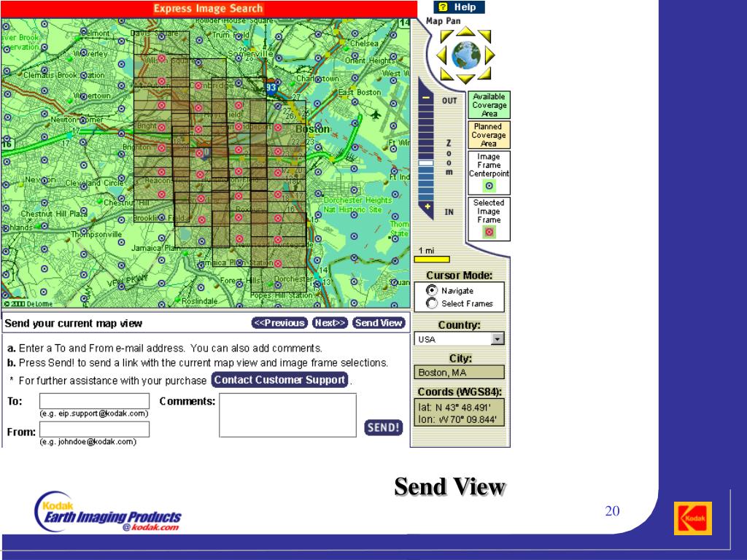Open the Country dropdown arrow
This screenshot has height=560, width=747.
498,339
